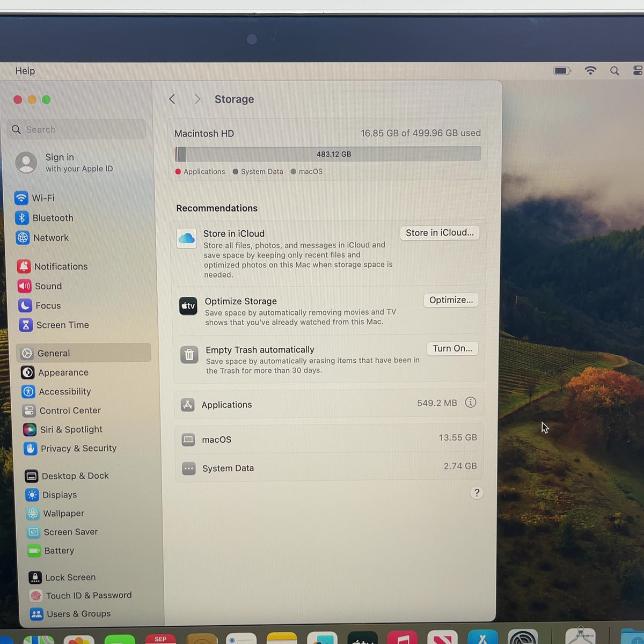Open Lock Screen settings

click(x=62, y=577)
